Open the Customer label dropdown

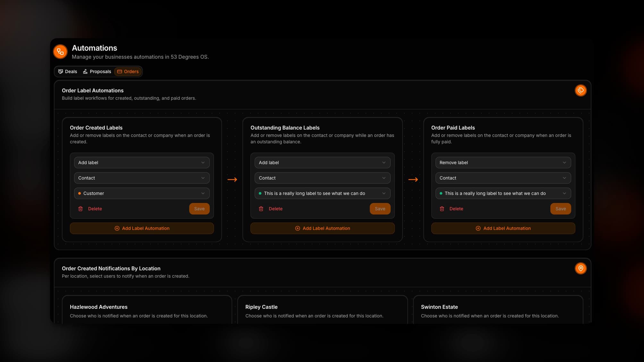(141, 193)
